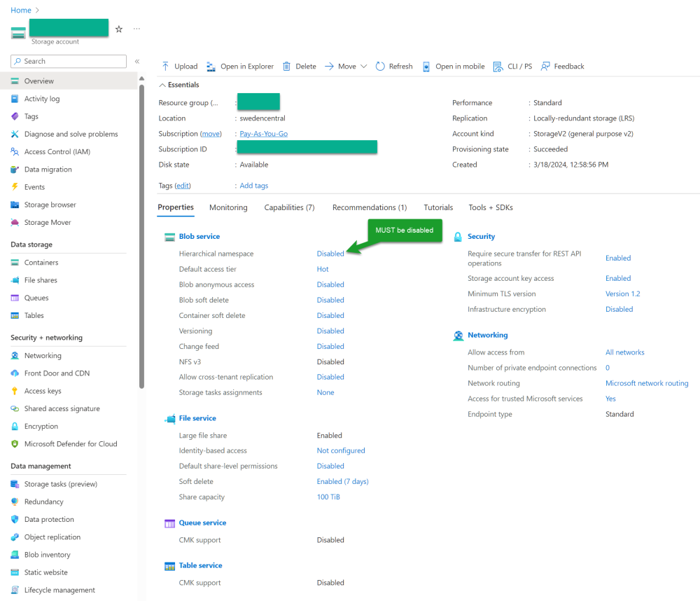This screenshot has height=601, width=700.
Task: Click Hierarchical namespace Disabled value
Action: [330, 254]
